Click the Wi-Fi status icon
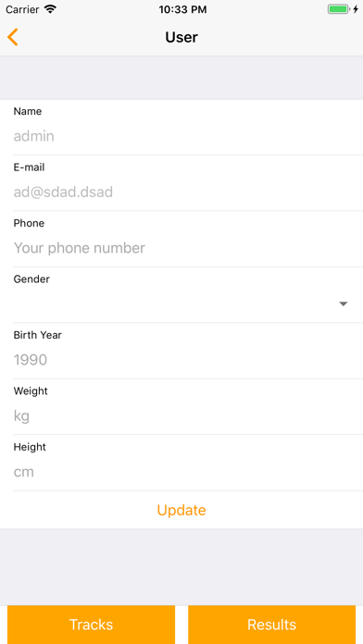The width and height of the screenshot is (363, 644). 50,9
